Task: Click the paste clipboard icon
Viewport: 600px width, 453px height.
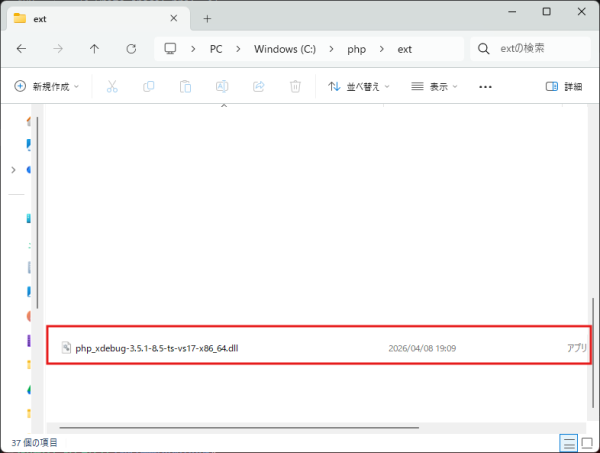Action: tap(185, 86)
